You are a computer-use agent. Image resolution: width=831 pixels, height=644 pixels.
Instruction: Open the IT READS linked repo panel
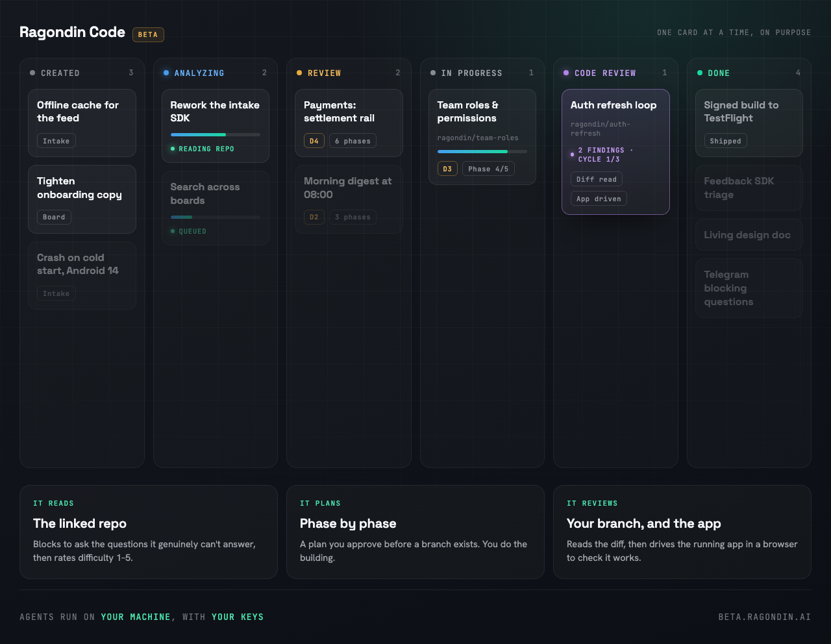tap(149, 532)
